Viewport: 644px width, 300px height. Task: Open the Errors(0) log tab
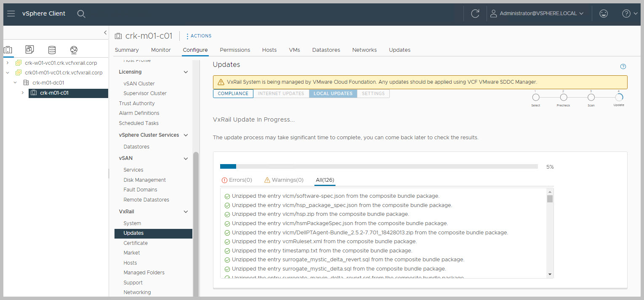pos(237,180)
